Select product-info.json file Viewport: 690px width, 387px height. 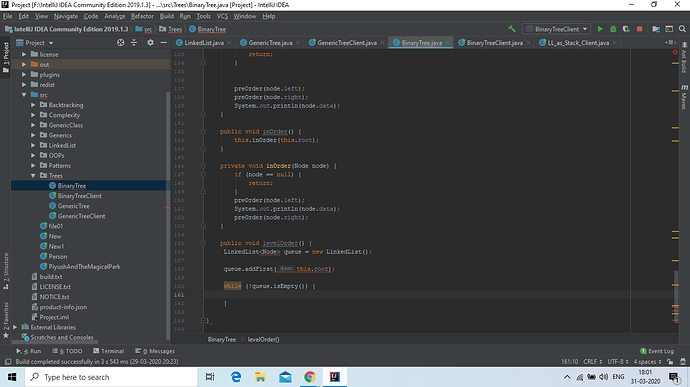pyautogui.click(x=63, y=307)
